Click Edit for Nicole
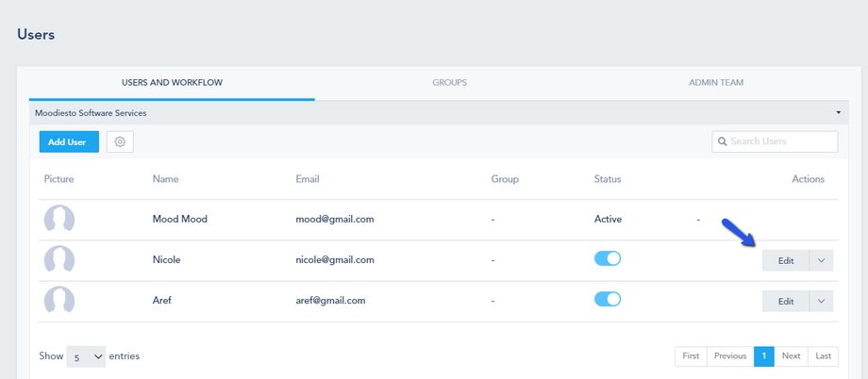Viewport: 868px width, 379px height. (786, 260)
